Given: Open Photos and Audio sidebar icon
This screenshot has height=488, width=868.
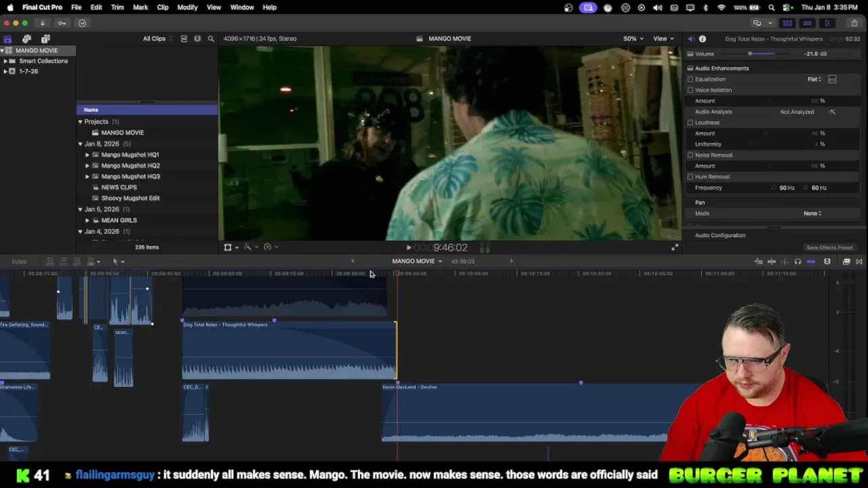Looking at the screenshot, I should pos(26,39).
